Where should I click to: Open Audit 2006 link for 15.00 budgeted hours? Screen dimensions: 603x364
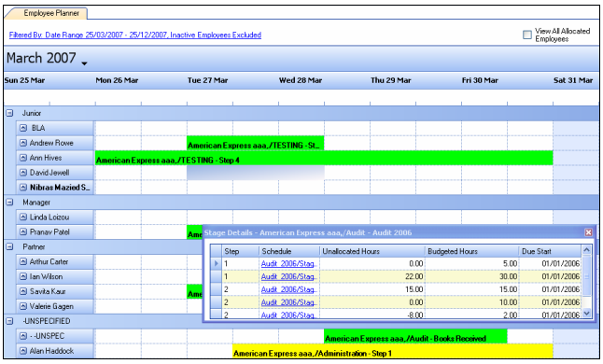coord(288,289)
